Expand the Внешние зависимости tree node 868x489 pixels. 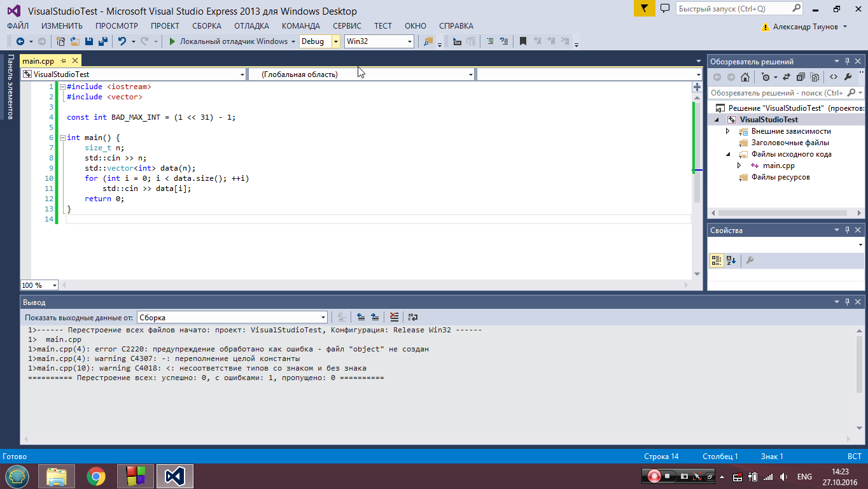(x=728, y=131)
